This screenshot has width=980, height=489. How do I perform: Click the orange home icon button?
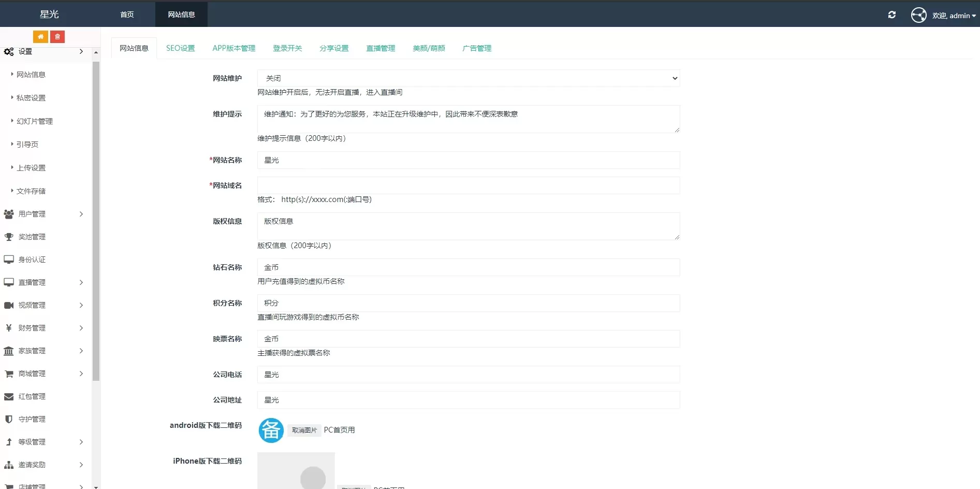[40, 37]
